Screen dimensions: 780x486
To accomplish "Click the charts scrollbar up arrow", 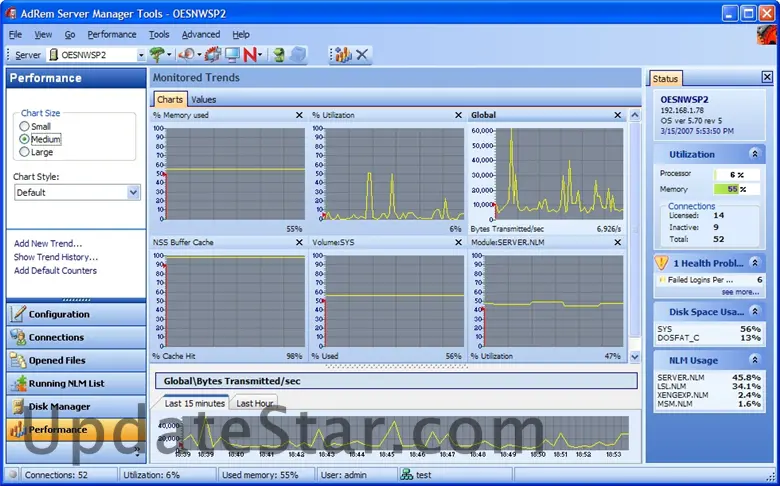I will [x=635, y=115].
